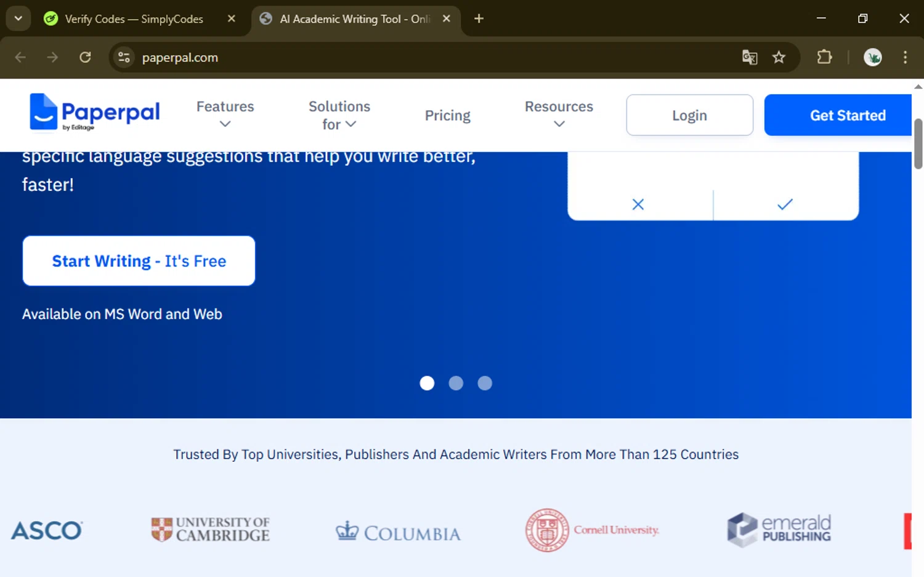The width and height of the screenshot is (924, 577).
Task: Close the Verify Codes SimplyCodes tab
Action: click(232, 18)
